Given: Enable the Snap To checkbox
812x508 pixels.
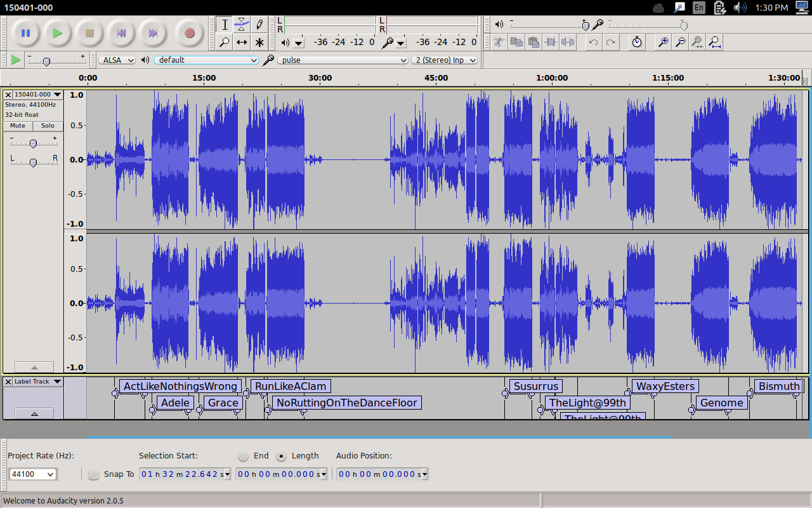Looking at the screenshot, I should point(94,474).
